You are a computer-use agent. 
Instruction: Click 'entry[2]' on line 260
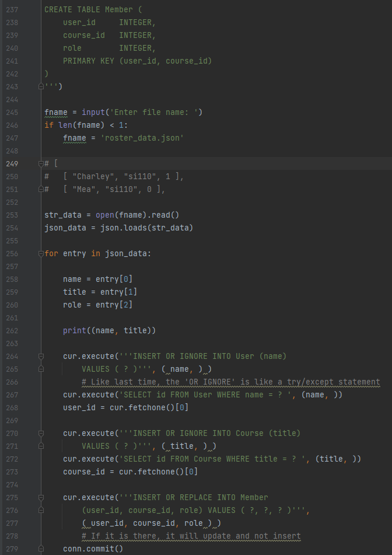point(114,305)
